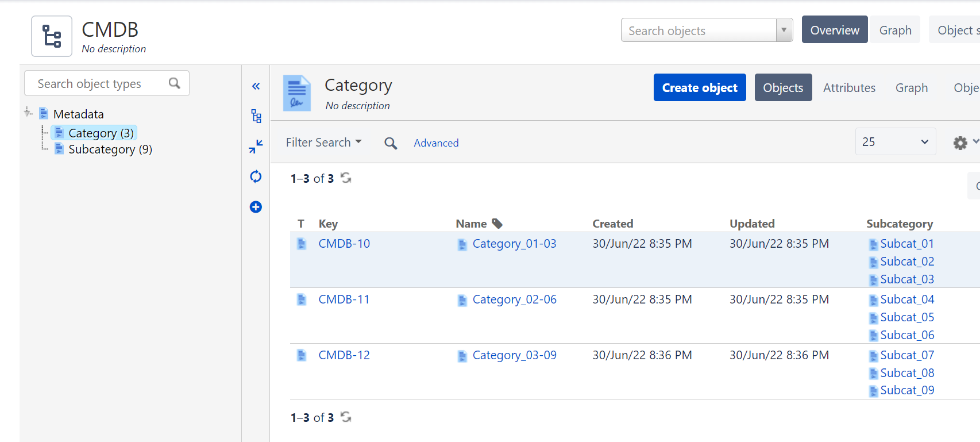
Task: Click the Category object type icon in the header
Action: pos(297,93)
